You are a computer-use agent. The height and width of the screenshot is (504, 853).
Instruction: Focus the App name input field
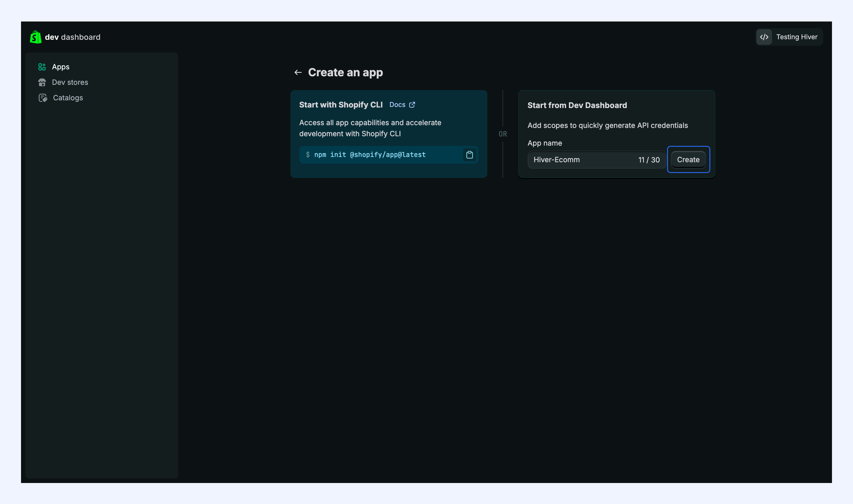point(596,160)
